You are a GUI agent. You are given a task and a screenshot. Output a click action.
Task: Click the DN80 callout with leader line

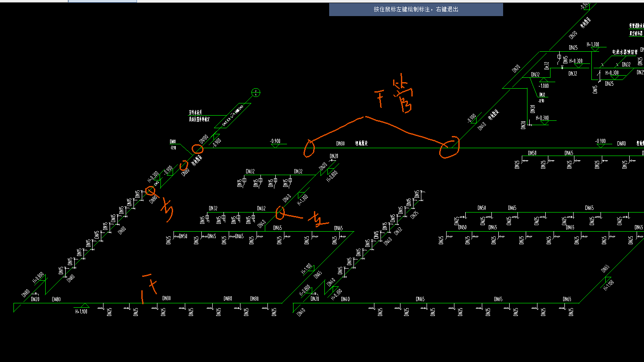coord(173,142)
